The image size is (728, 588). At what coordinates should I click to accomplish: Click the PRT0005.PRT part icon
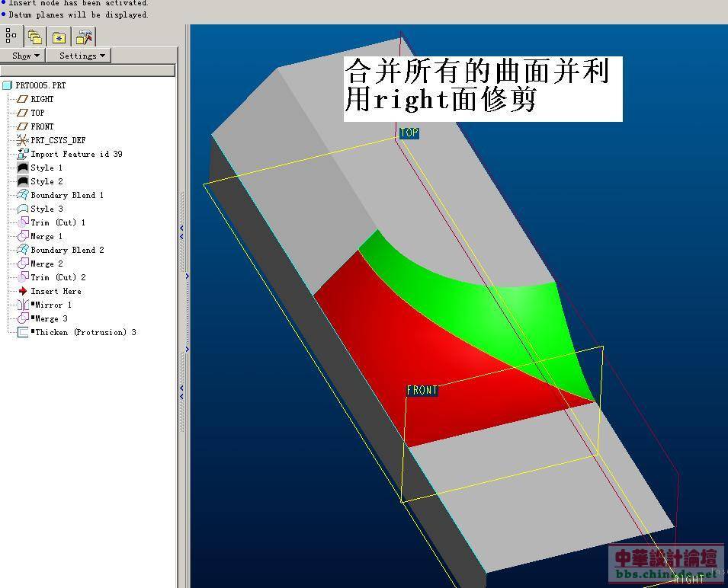(7, 85)
